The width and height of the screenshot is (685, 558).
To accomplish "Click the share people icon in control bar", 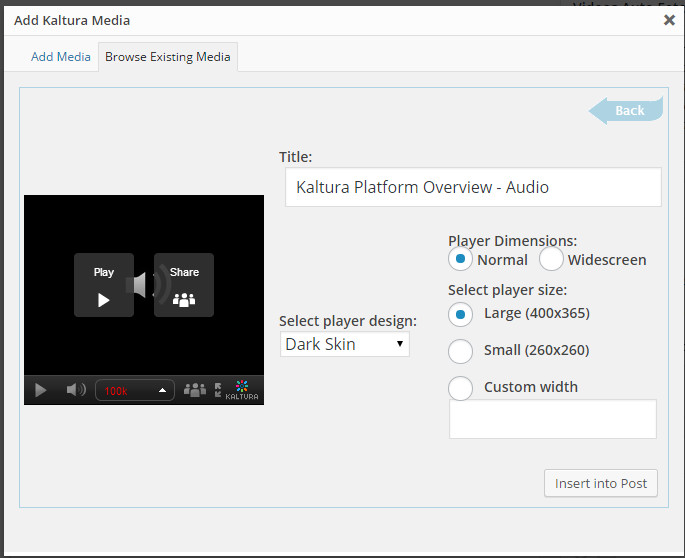I will coord(195,390).
